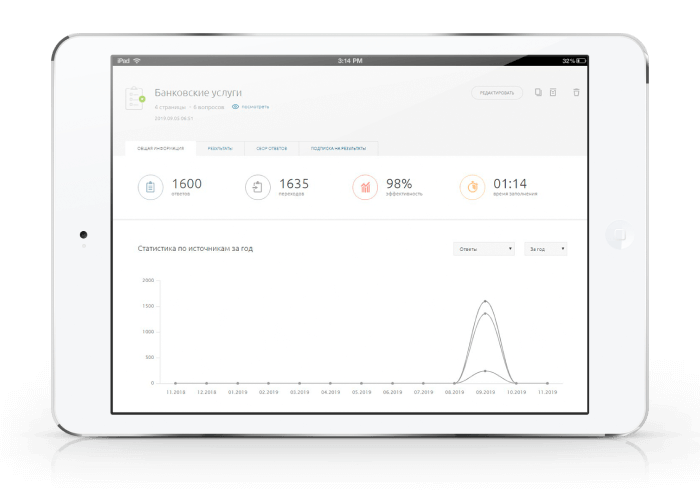Click the survey form icon beside Банковские услуги
Screen dimensions: 700x500
click(135, 98)
